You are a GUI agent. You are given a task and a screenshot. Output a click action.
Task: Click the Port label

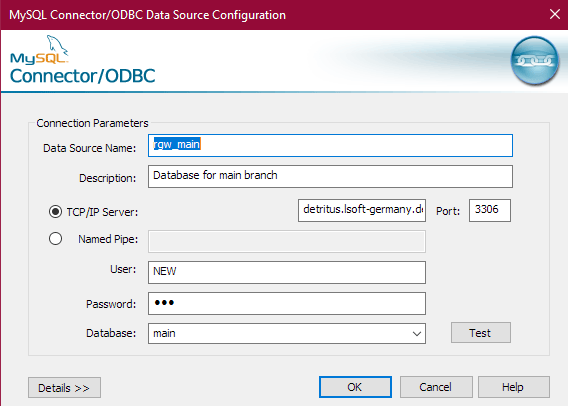tap(448, 211)
